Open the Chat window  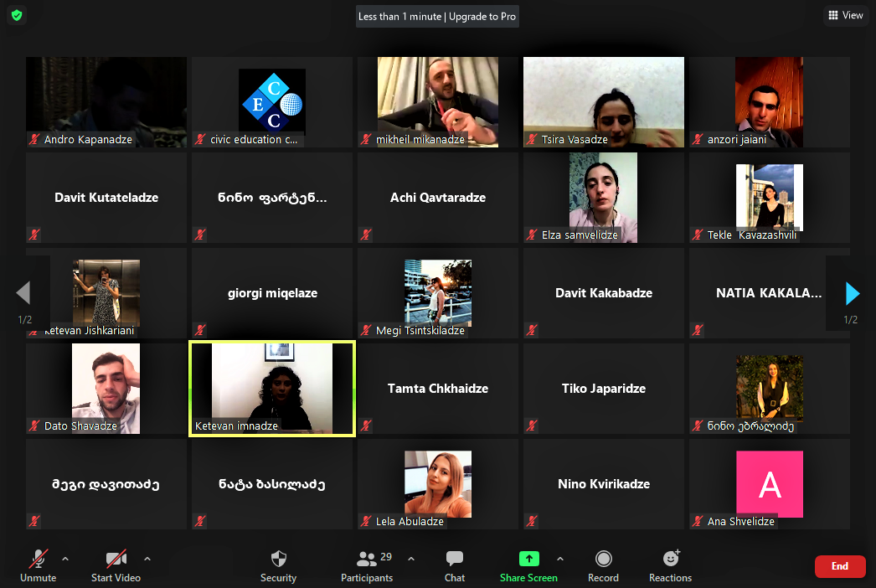point(455,560)
